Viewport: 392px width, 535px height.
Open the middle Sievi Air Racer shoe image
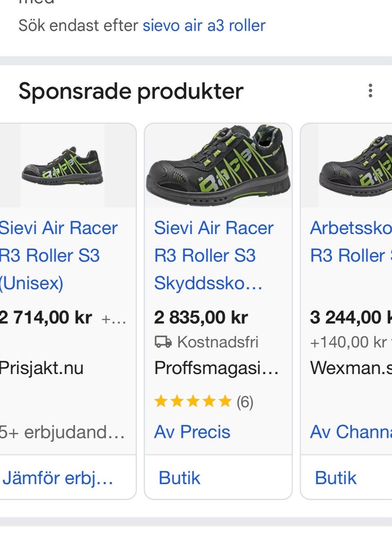218,165
